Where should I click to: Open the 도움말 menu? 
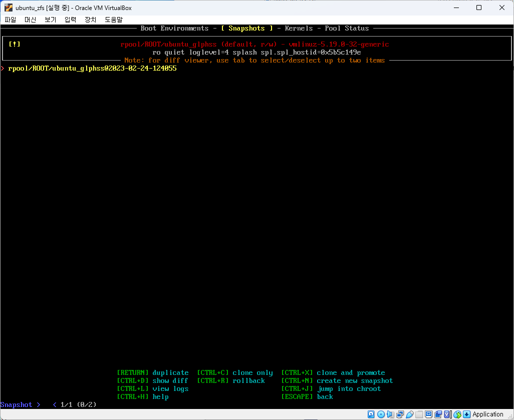coord(113,20)
